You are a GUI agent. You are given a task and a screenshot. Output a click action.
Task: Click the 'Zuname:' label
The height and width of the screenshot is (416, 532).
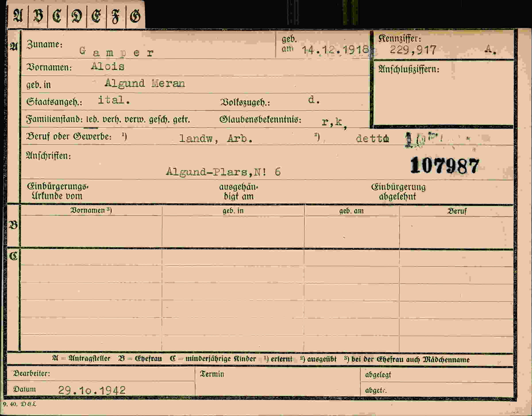pyautogui.click(x=44, y=44)
